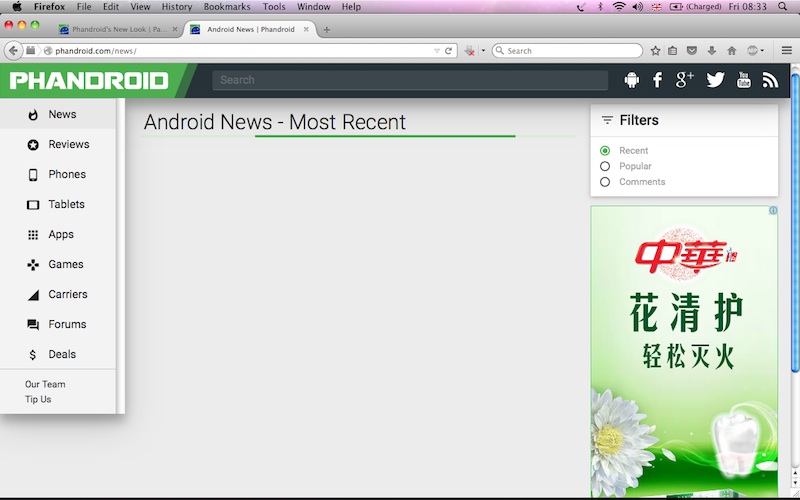Click the Twitter bird icon
Screen dimensions: 800x500
[x=715, y=80]
